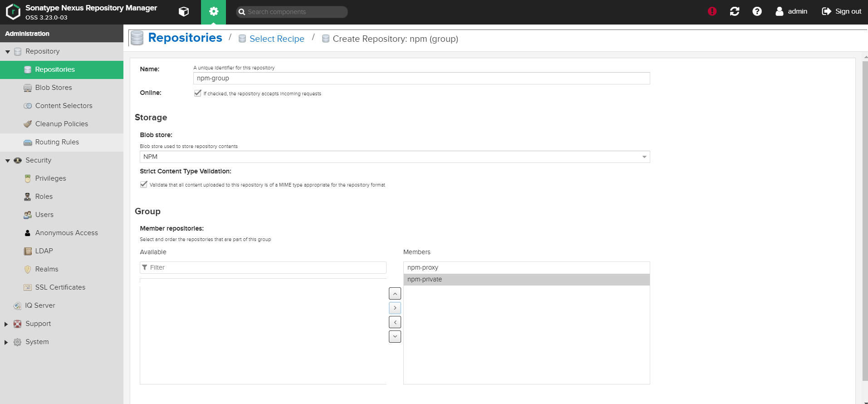Viewport: 868px width, 404px height.
Task: Collapse the Security tree section
Action: [7, 161]
